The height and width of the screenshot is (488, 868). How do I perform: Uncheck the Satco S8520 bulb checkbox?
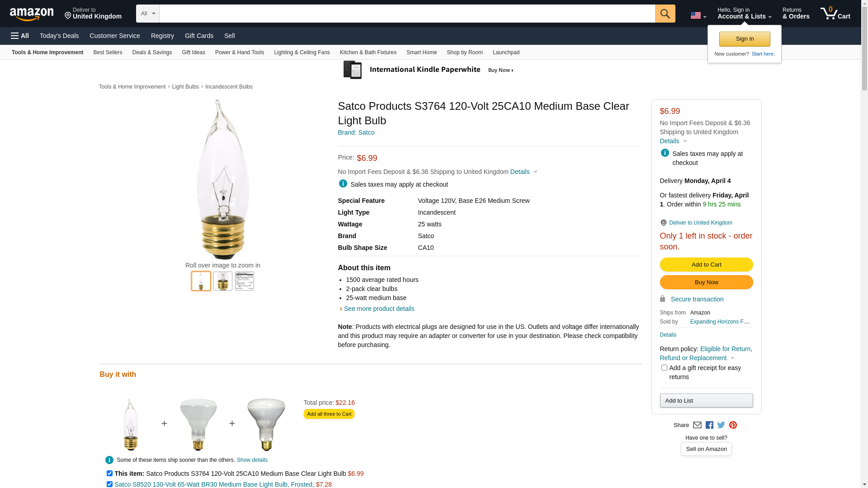[x=109, y=484]
